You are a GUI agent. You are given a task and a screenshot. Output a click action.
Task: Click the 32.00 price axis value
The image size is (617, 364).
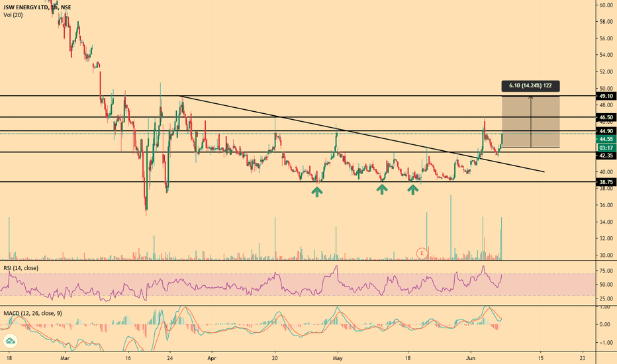(606, 238)
